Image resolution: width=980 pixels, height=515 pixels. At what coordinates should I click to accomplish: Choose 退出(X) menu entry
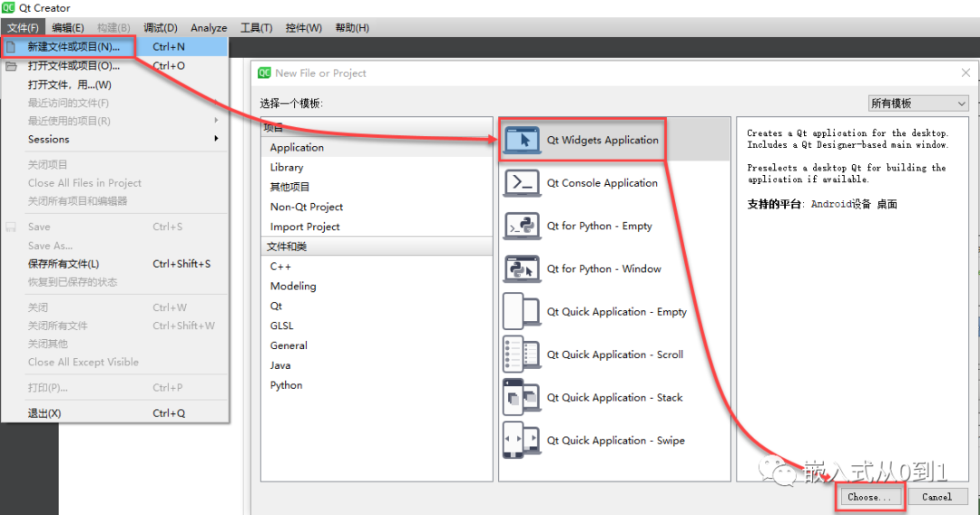coord(115,413)
